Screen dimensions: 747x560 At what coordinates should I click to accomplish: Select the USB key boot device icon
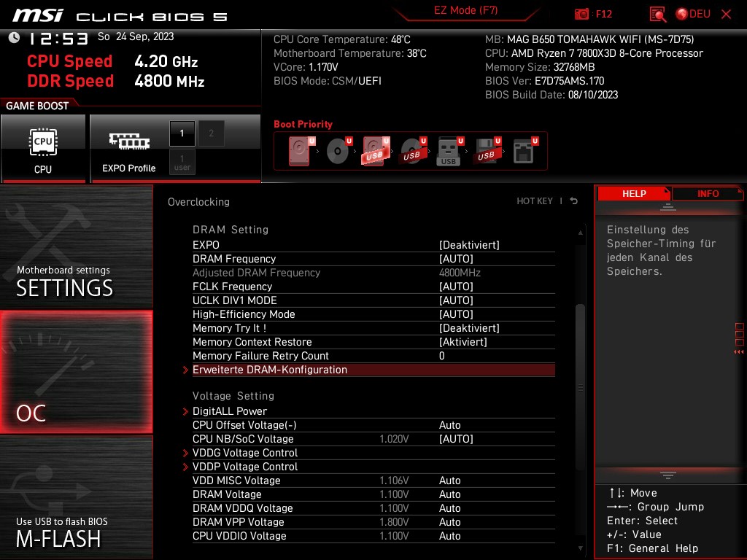click(449, 151)
